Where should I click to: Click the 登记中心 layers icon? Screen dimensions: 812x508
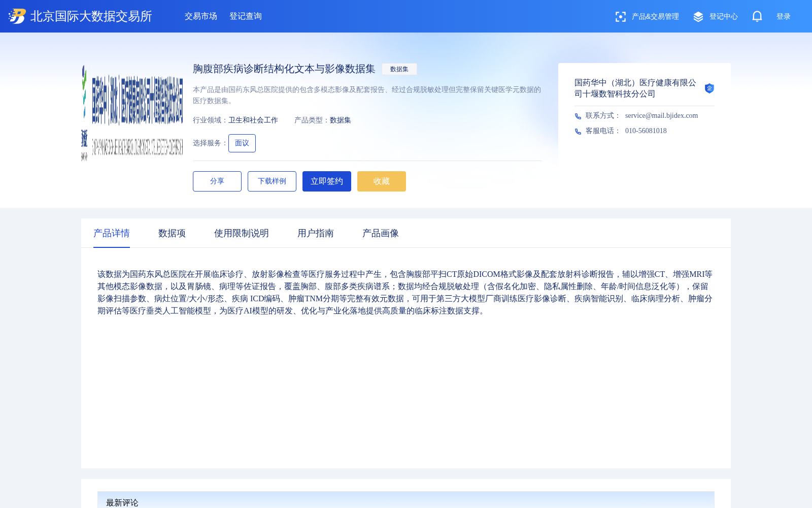coord(698,17)
